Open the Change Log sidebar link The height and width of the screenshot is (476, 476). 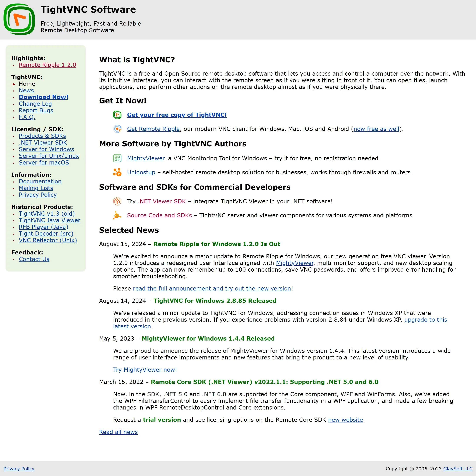(x=35, y=104)
